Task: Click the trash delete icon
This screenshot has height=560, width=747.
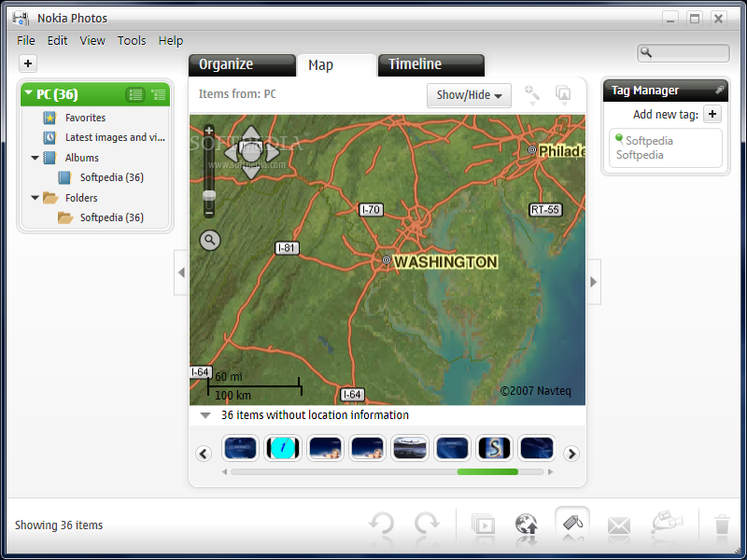Action: tap(722, 525)
